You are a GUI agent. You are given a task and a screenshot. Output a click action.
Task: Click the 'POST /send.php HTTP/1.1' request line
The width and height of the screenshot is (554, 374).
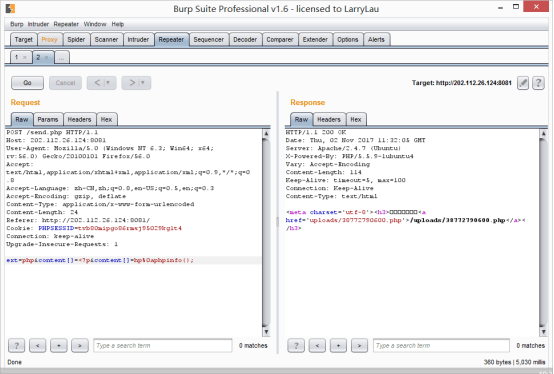point(52,132)
